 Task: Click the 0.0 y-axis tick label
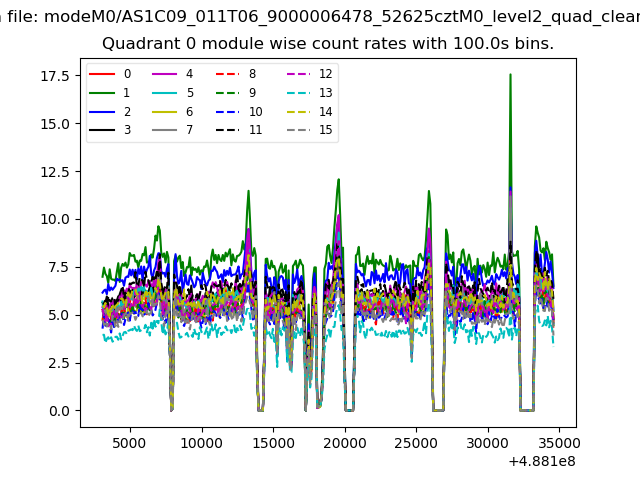click(58, 411)
